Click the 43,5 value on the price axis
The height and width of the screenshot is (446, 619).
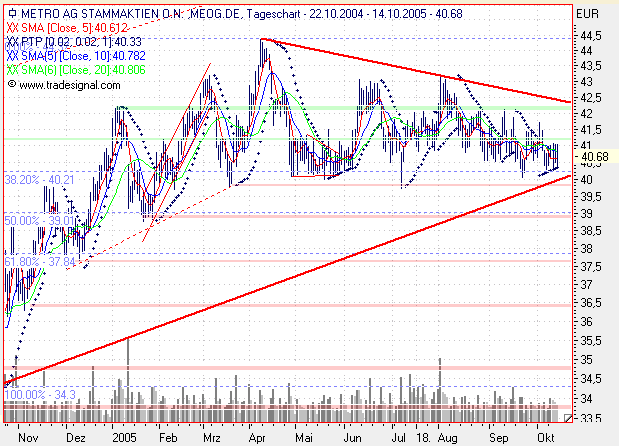[591, 66]
